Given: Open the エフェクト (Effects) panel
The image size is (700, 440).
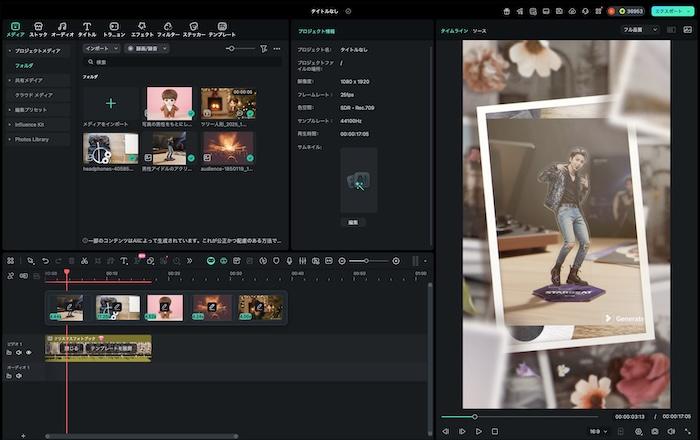Looking at the screenshot, I should [142, 27].
